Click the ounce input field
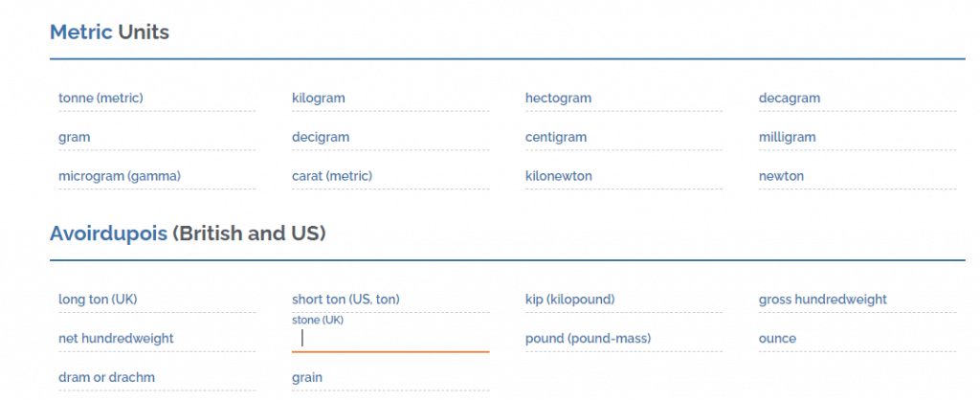Image resolution: width=980 pixels, height=400 pixels. click(857, 340)
